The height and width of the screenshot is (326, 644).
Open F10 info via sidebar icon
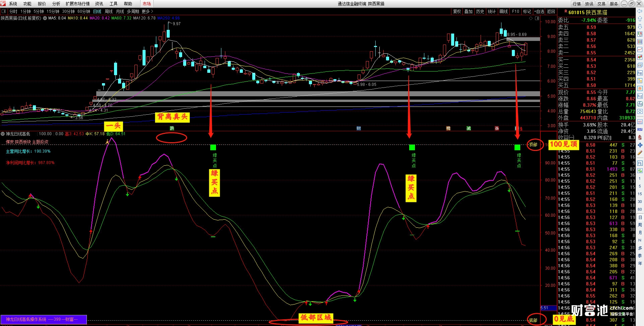[x=640, y=73]
